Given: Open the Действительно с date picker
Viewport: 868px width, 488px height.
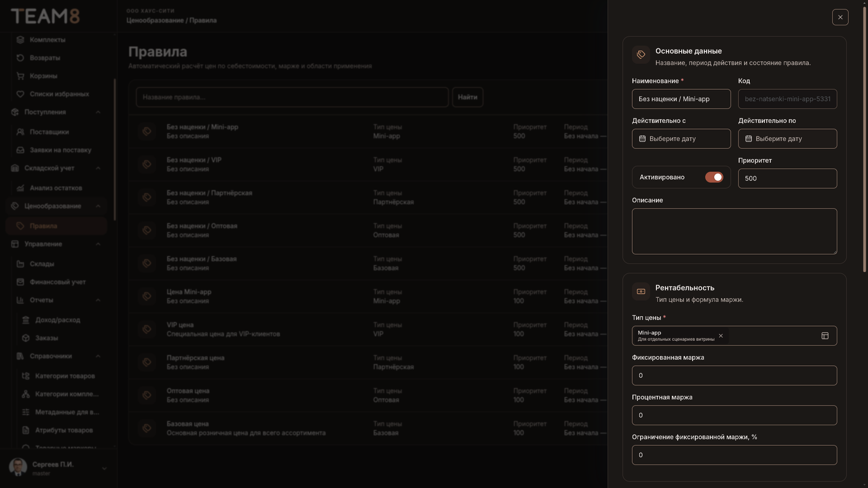Looking at the screenshot, I should tap(681, 139).
